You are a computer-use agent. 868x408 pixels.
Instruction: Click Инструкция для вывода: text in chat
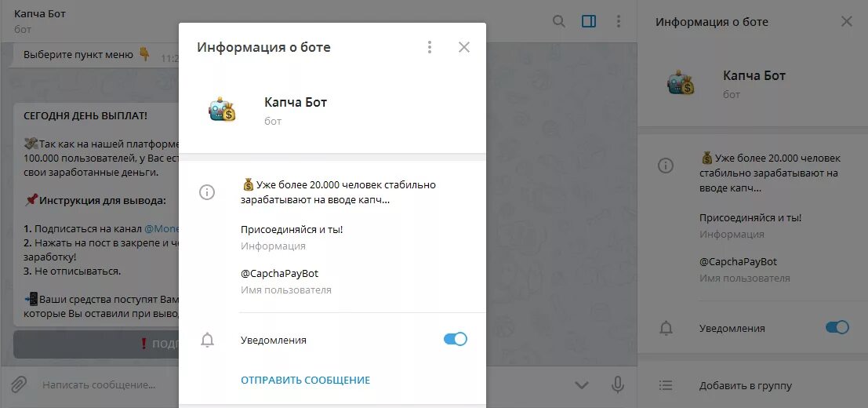[103, 200]
